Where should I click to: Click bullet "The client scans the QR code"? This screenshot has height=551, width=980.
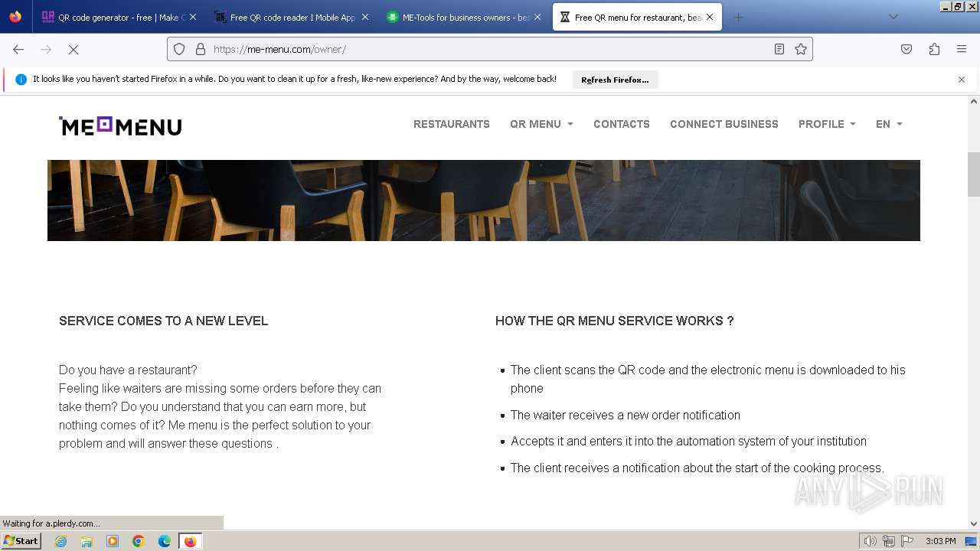pos(708,379)
